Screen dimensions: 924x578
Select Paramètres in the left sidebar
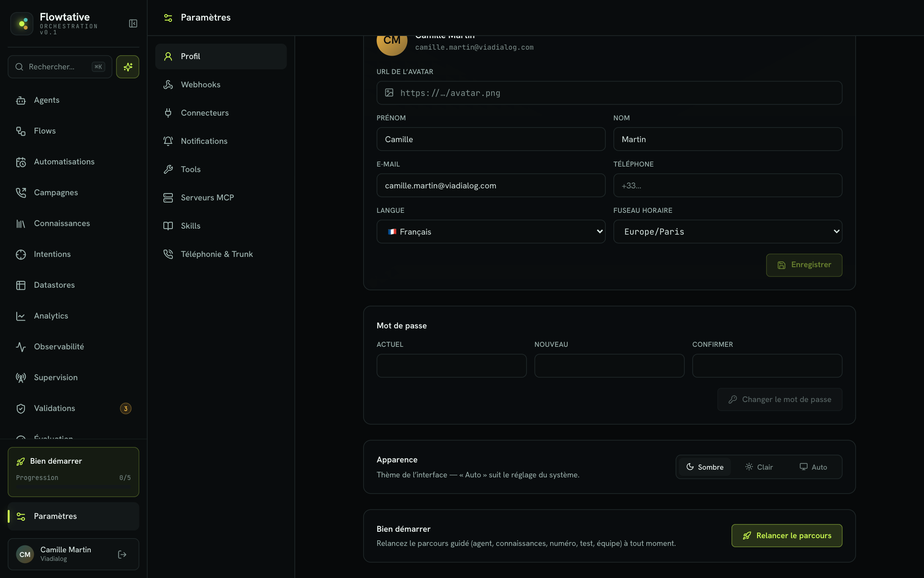point(73,516)
